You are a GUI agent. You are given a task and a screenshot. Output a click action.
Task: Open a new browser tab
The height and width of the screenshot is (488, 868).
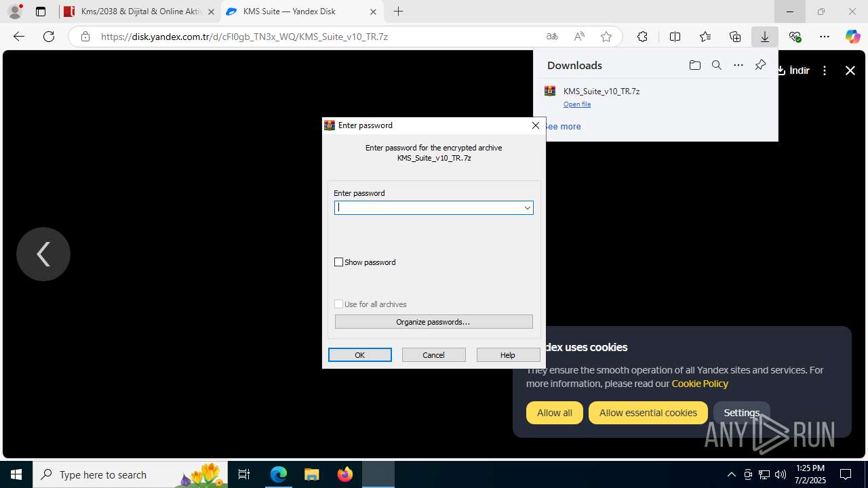click(398, 12)
